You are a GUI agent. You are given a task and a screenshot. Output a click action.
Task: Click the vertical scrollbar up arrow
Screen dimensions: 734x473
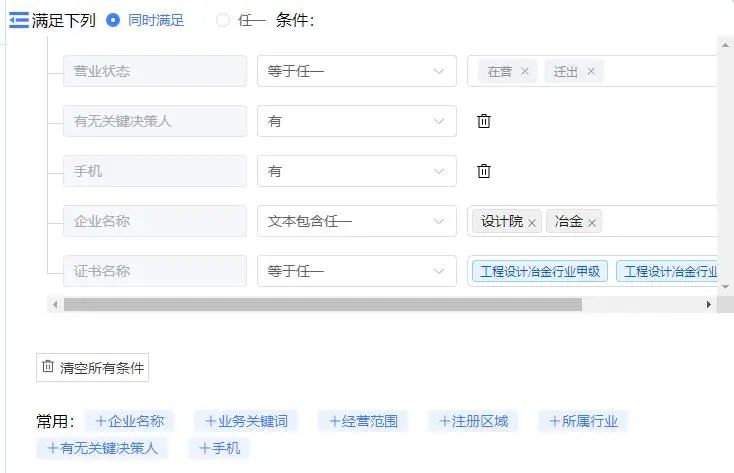[x=725, y=45]
